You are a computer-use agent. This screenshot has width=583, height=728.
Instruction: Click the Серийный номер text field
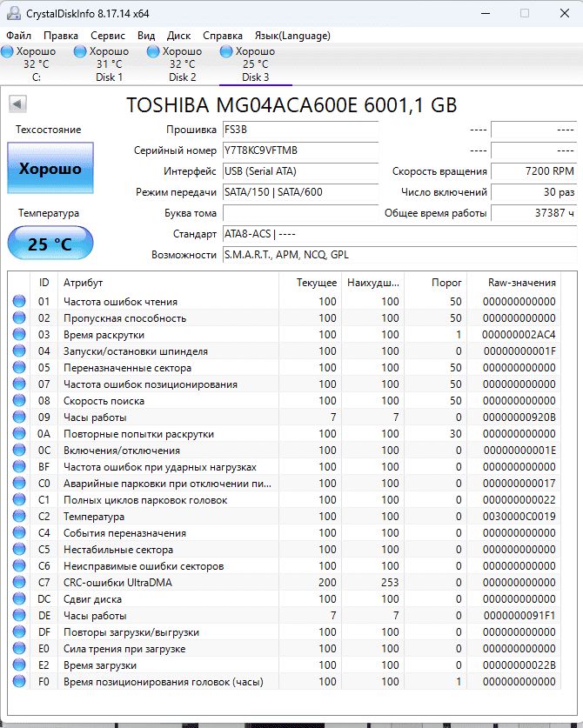299,150
